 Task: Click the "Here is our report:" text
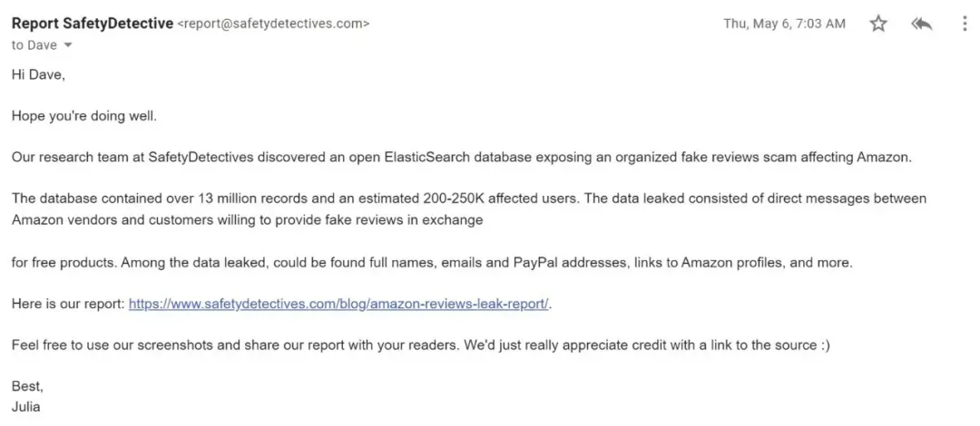[x=68, y=305]
